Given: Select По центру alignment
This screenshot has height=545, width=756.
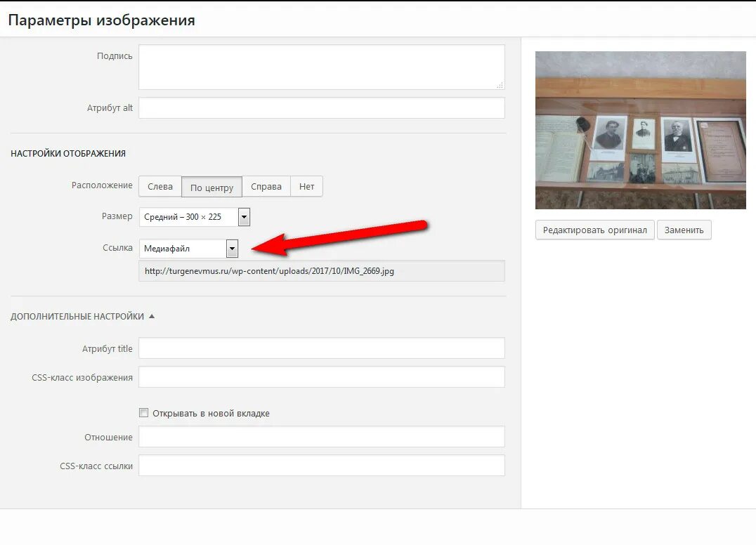Looking at the screenshot, I should point(211,187).
